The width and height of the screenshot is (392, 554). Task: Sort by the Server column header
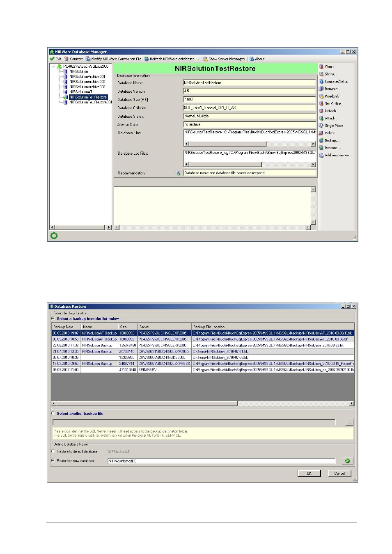165,327
